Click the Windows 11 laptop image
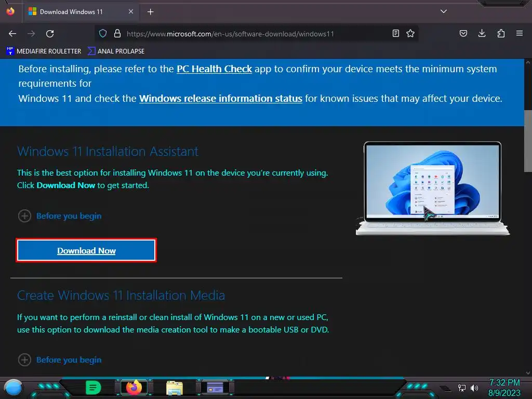The image size is (532, 399). 433,188
